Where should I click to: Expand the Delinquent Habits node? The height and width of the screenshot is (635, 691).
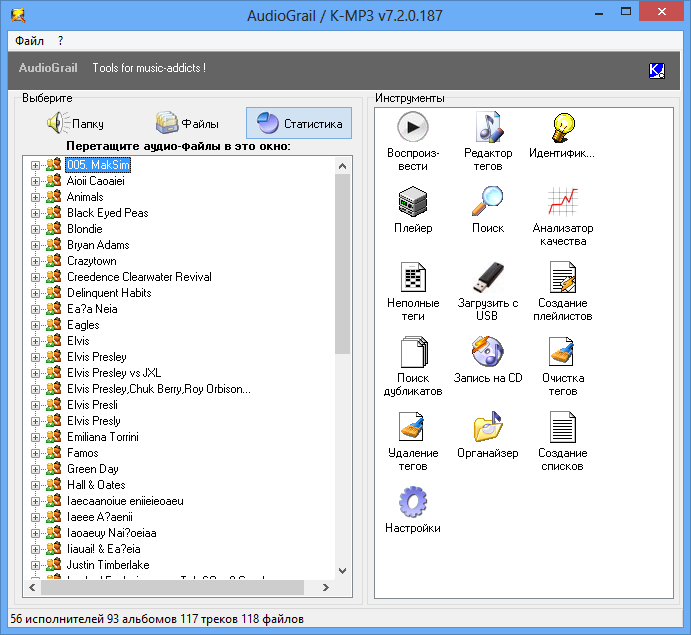[35, 293]
